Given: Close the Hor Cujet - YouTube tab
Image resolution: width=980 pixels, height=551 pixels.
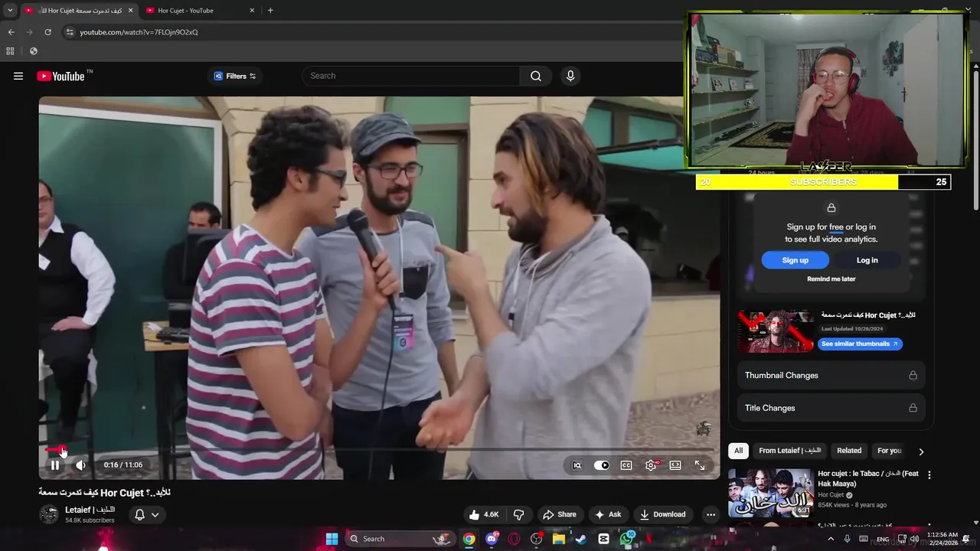Looking at the screenshot, I should pos(252,11).
